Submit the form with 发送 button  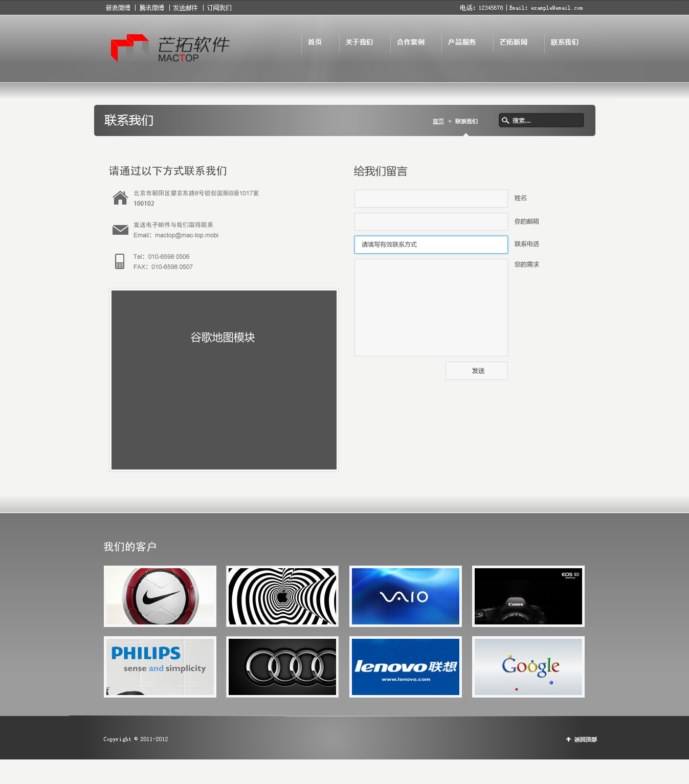coord(477,371)
